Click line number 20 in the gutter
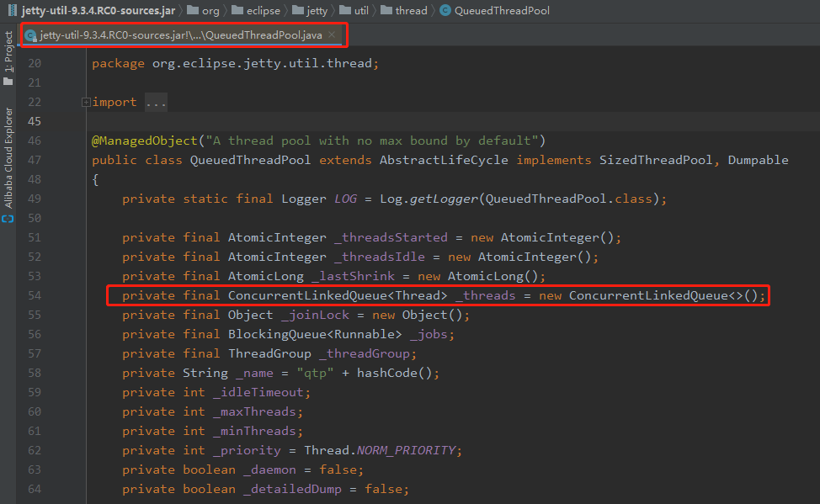This screenshot has height=504, width=820. coord(35,63)
